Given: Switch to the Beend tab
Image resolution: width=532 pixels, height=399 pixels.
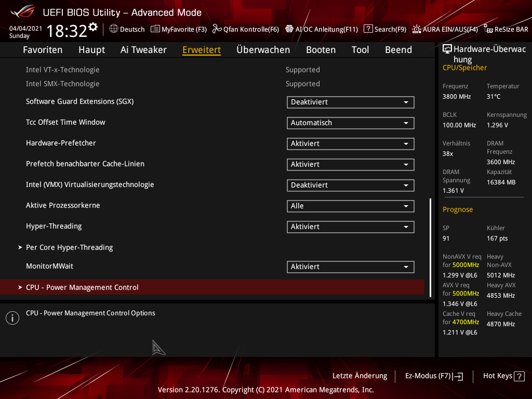Looking at the screenshot, I should point(398,50).
